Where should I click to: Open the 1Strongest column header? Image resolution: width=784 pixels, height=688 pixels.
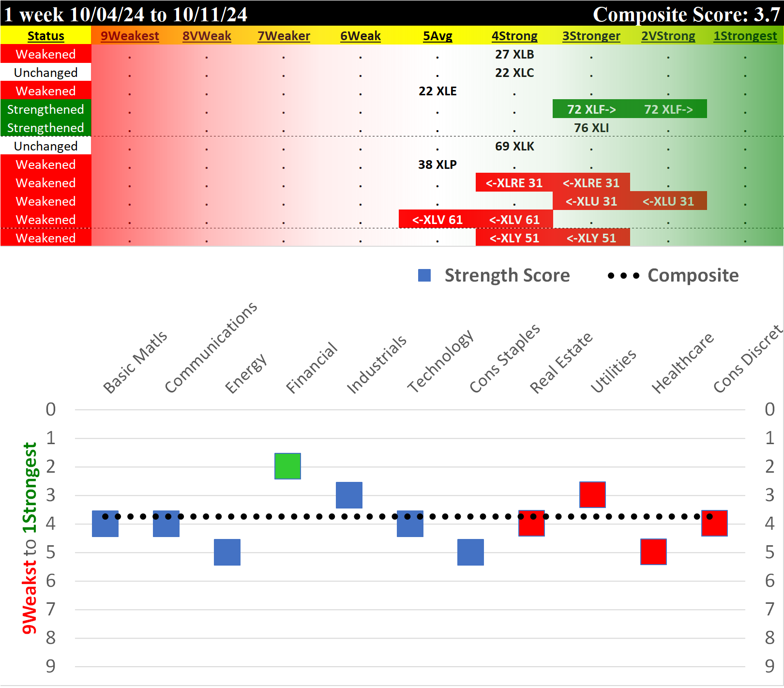point(745,36)
